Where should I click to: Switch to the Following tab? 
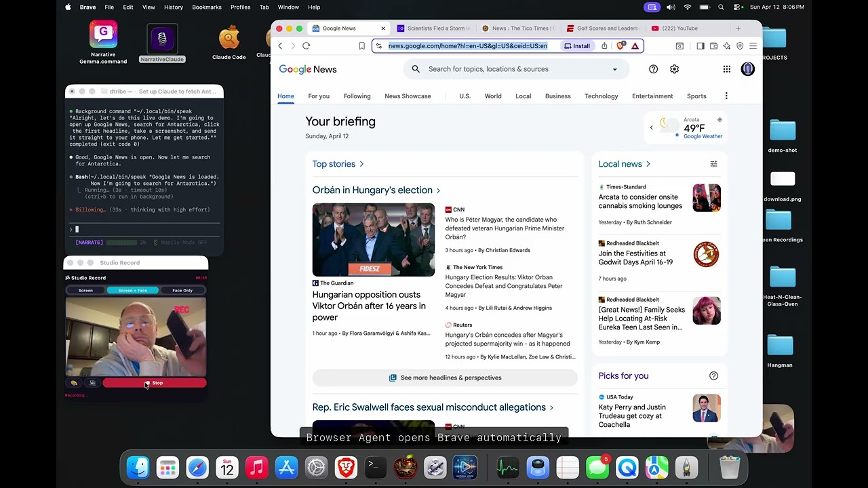coord(357,96)
